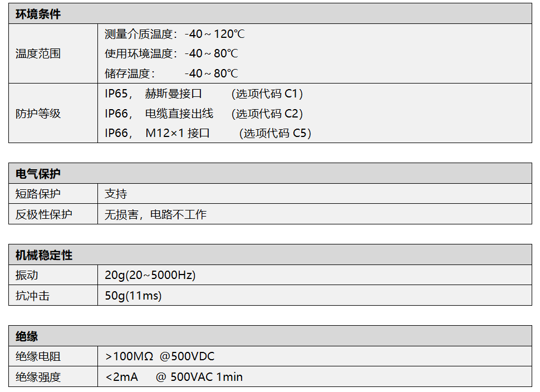The width and height of the screenshot is (540, 392).
Task: Select the 反极性保护 label cell
Action: click(43, 214)
